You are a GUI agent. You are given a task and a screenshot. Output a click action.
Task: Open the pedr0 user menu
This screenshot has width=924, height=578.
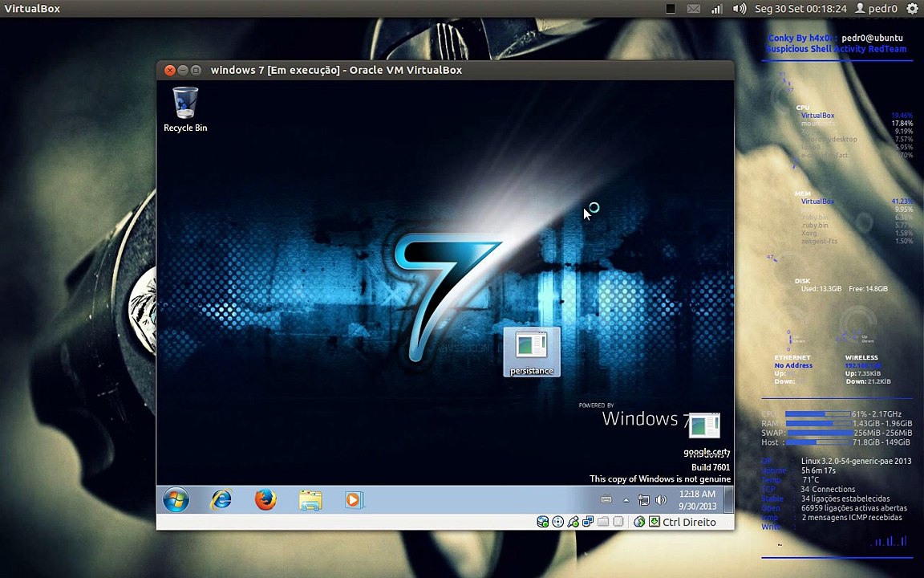(876, 8)
